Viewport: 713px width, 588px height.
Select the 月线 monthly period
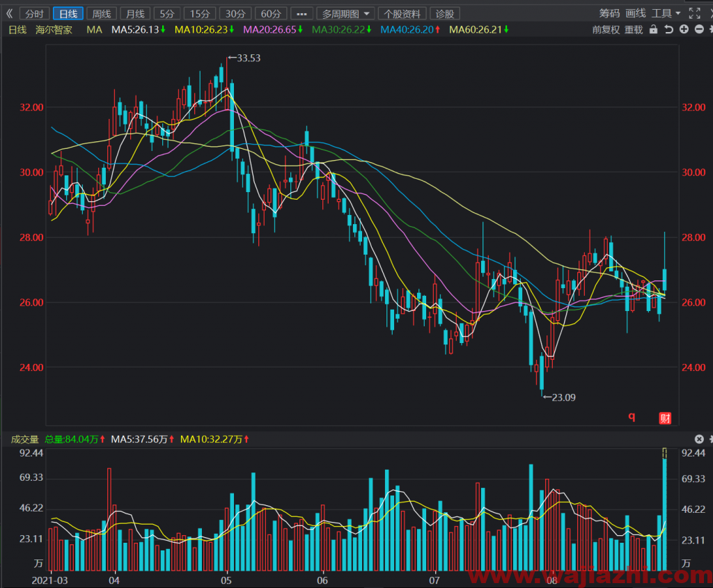tap(135, 14)
